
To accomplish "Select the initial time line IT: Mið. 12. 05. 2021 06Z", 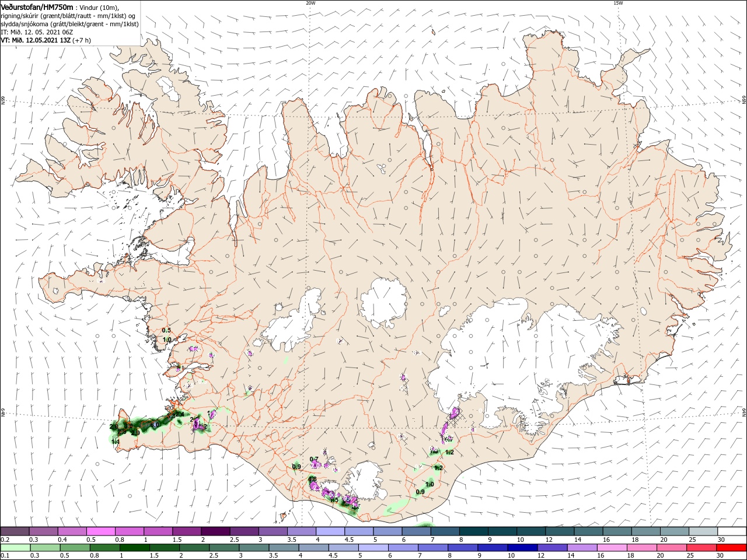I will tap(37, 33).
